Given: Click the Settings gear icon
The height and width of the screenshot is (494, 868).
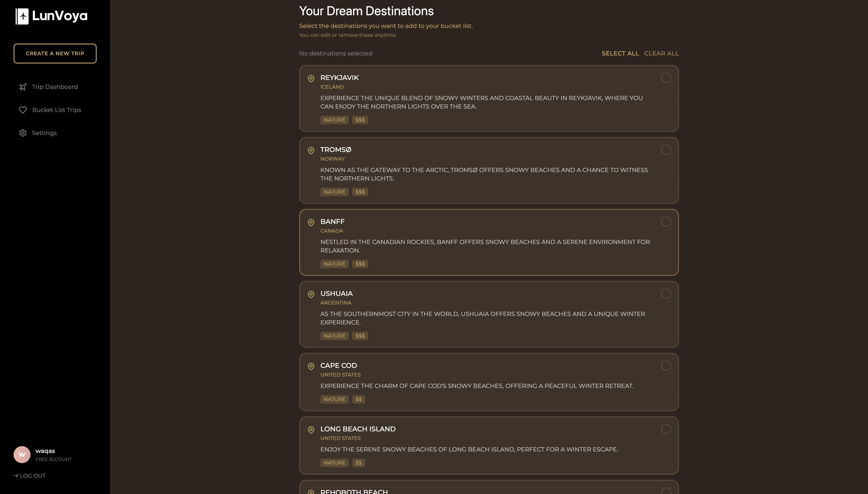Looking at the screenshot, I should tap(23, 133).
